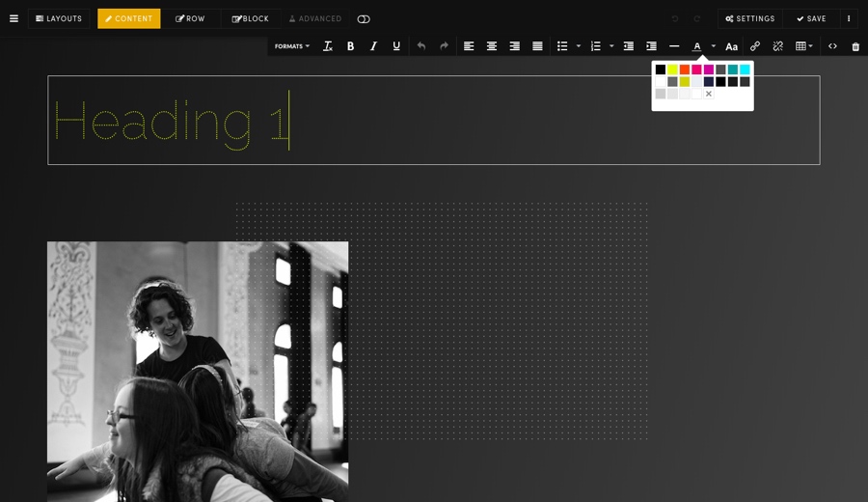
Task: Click the top bar redo arrow
Action: [x=697, y=19]
